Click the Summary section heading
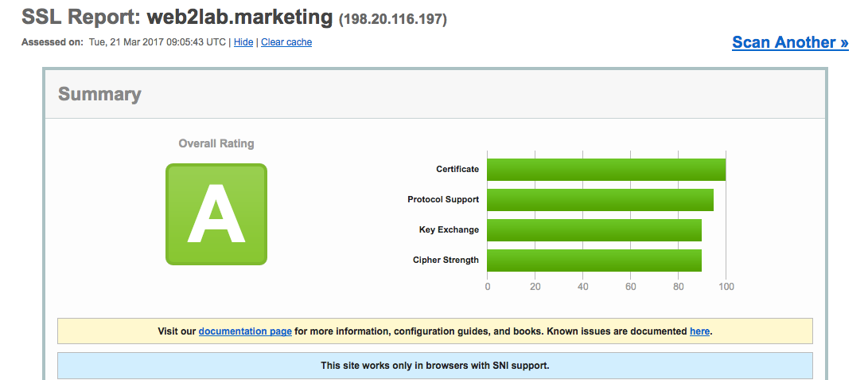The width and height of the screenshot is (868, 380). point(99,94)
